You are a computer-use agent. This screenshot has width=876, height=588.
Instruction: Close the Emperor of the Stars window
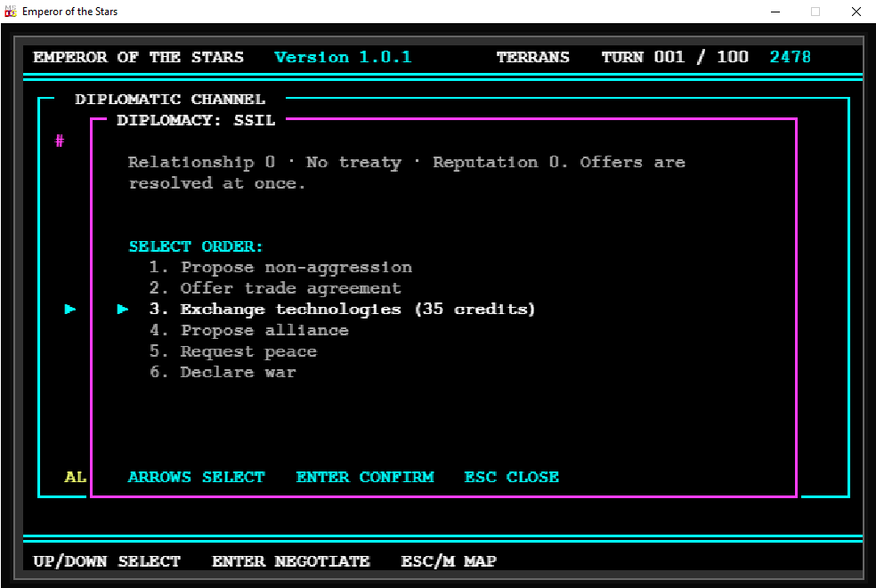[856, 12]
